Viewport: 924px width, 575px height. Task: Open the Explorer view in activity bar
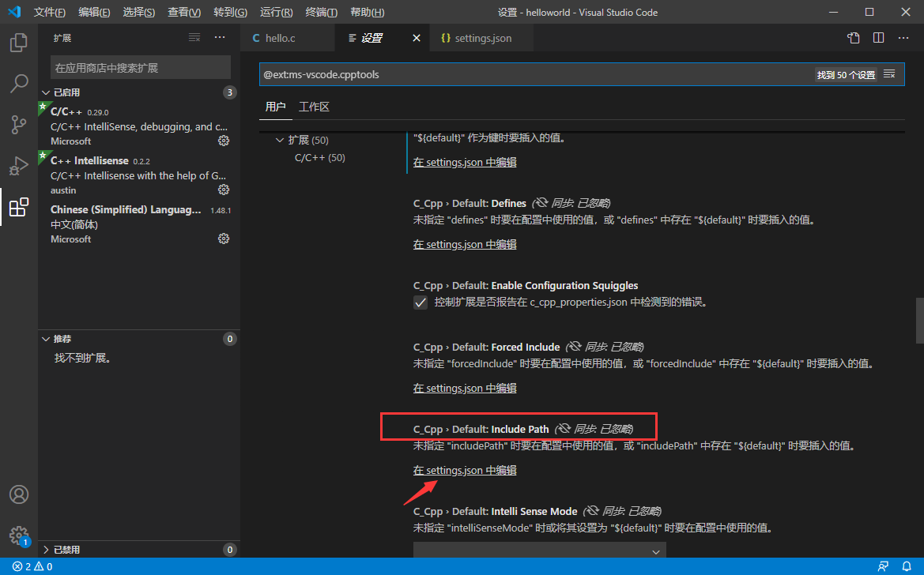coord(19,42)
